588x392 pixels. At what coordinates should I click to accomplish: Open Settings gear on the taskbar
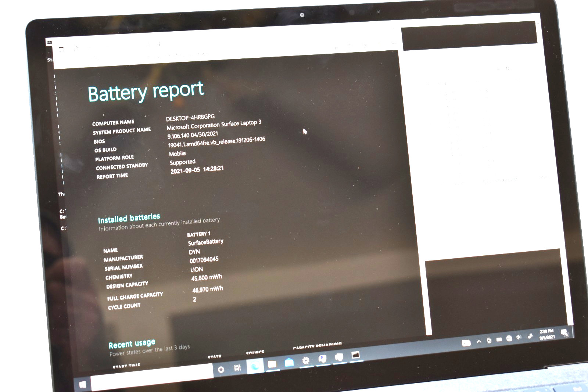305,361
